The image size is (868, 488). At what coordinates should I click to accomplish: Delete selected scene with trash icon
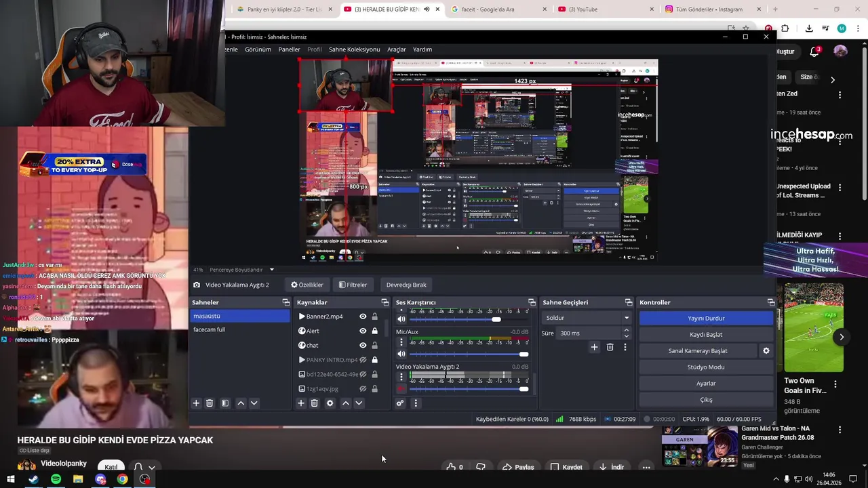(x=210, y=403)
